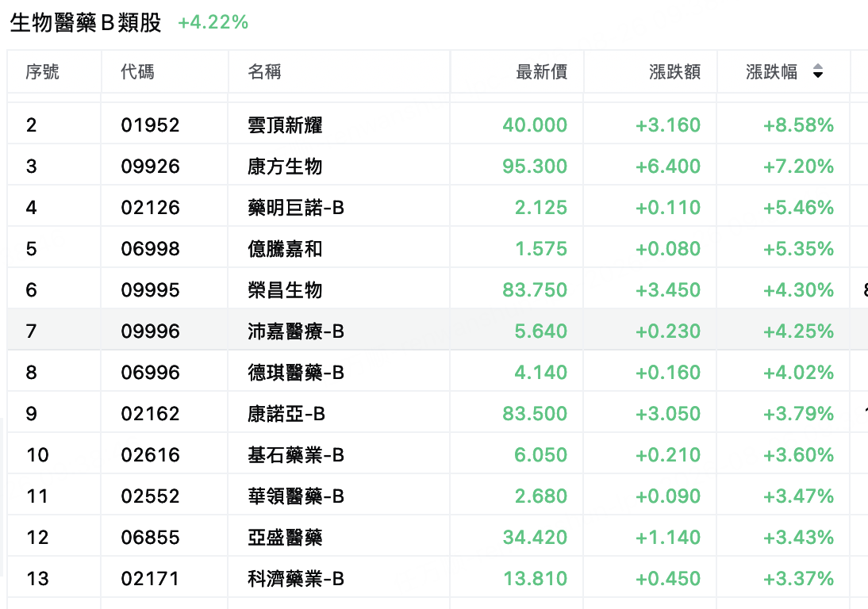Screen dimensions: 868x609
Task: Select stock code 01952
Action: 150,125
